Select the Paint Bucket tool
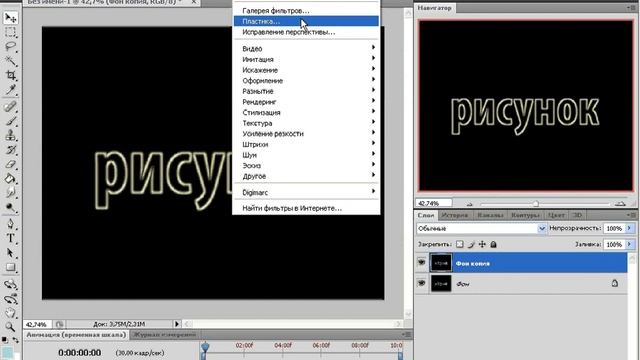This screenshot has height=360, width=640. coord(11,179)
